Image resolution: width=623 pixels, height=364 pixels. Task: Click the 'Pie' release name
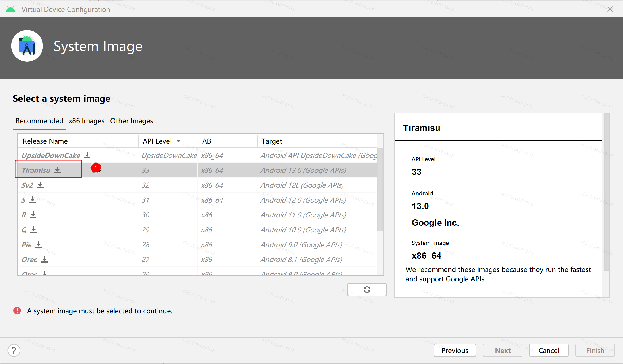(27, 245)
